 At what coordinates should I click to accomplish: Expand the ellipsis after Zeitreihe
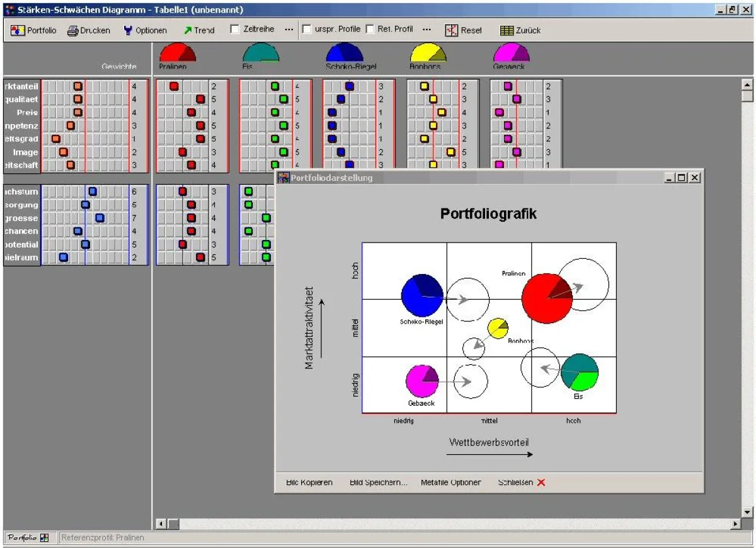point(289,30)
